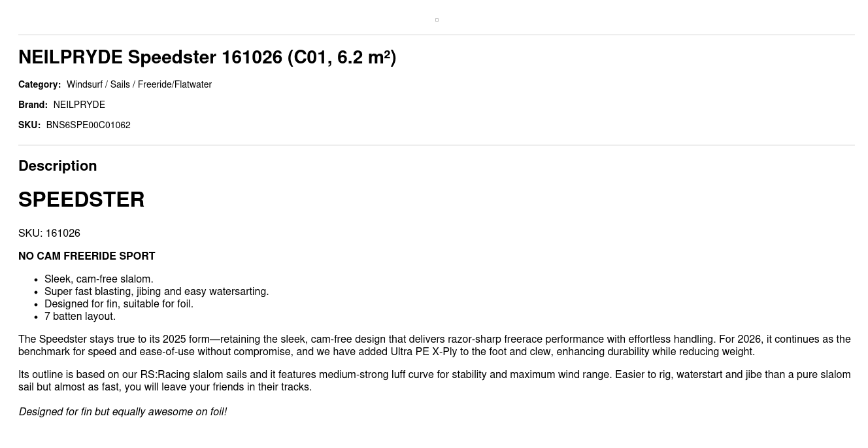Image resolution: width=868 pixels, height=448 pixels.
Task: Click the NO CAM FREERIDE SPORT subheading
Action: pos(86,256)
